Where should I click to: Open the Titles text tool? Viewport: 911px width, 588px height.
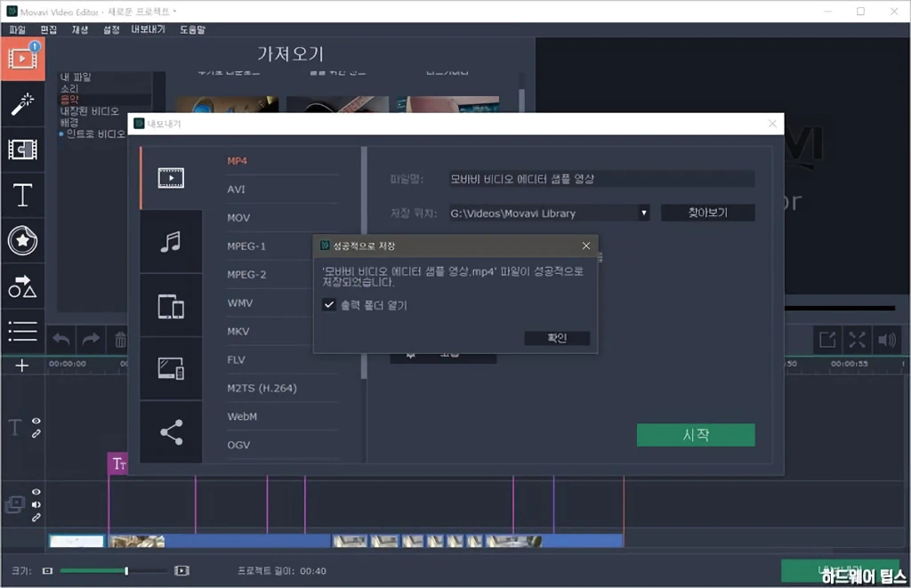click(22, 195)
